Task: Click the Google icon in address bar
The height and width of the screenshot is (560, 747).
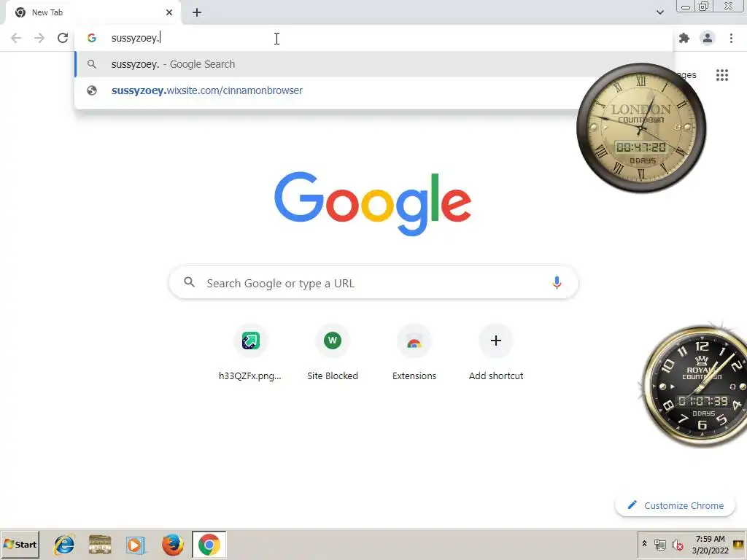Action: [x=92, y=38]
